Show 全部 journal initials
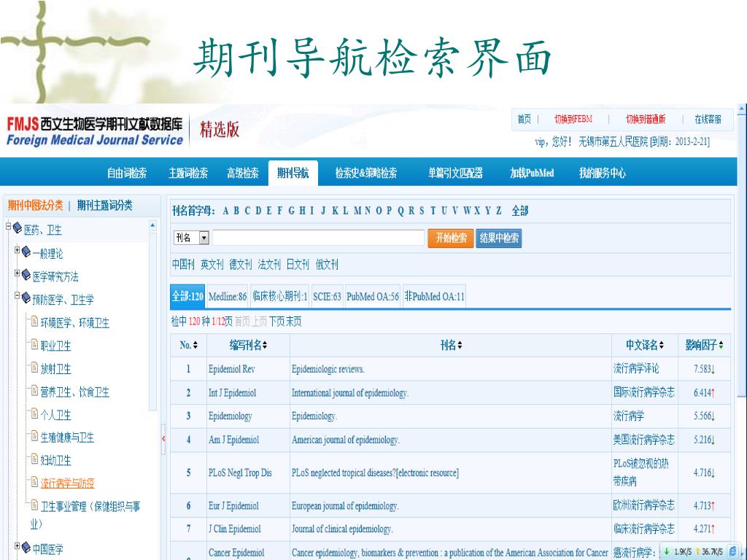 click(x=519, y=211)
